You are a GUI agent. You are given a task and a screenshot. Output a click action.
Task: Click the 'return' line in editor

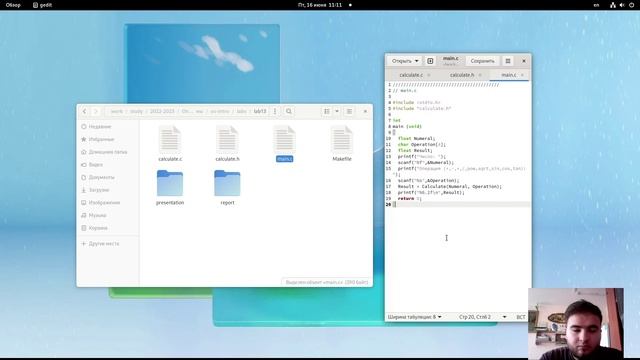[x=409, y=198]
